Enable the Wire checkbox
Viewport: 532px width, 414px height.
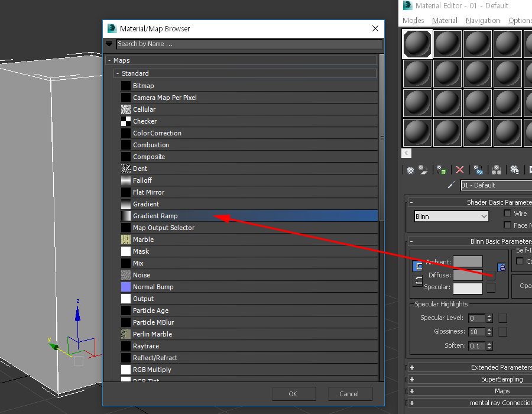pos(508,213)
